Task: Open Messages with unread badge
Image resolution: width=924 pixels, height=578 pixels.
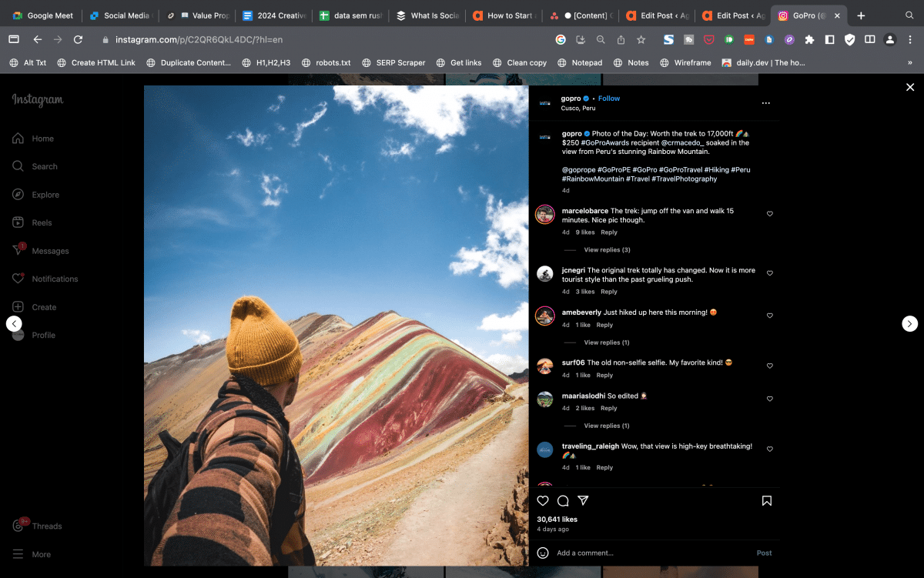Action: click(x=41, y=251)
